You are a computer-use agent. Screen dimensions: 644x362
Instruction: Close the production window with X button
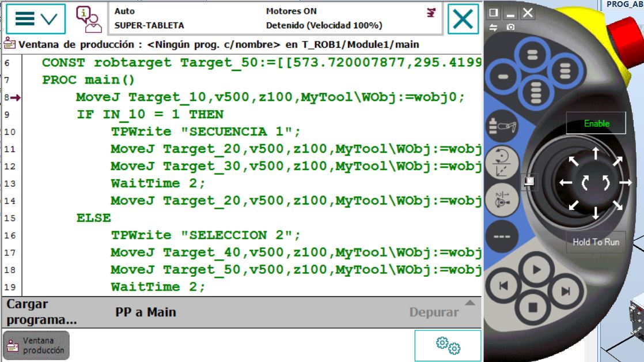pos(463,19)
